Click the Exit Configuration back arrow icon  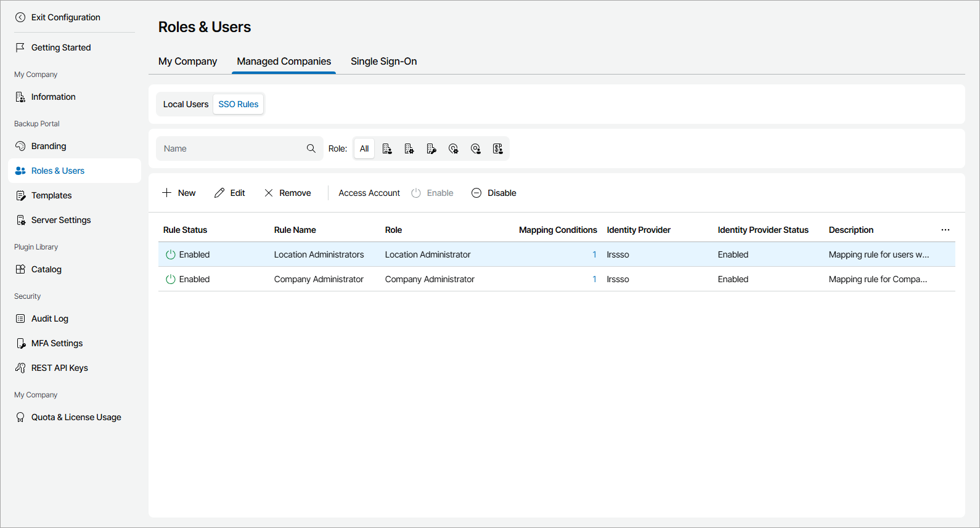click(x=20, y=17)
